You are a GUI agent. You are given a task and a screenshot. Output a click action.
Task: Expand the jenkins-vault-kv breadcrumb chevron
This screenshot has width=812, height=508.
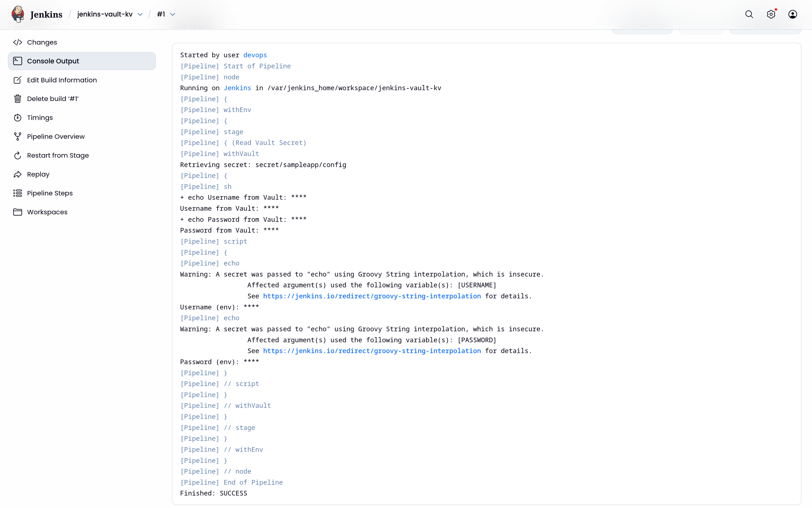click(140, 14)
